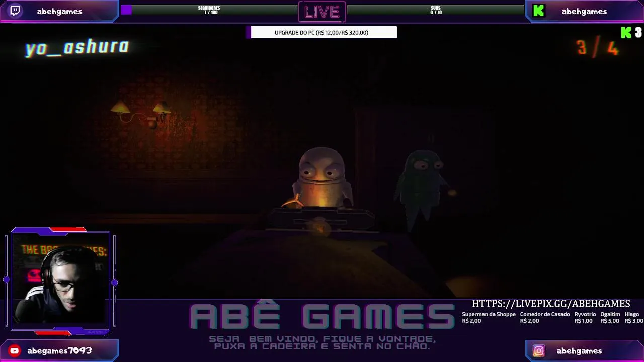Click the YouTube logo icon
This screenshot has width=644, height=362.
[15, 351]
